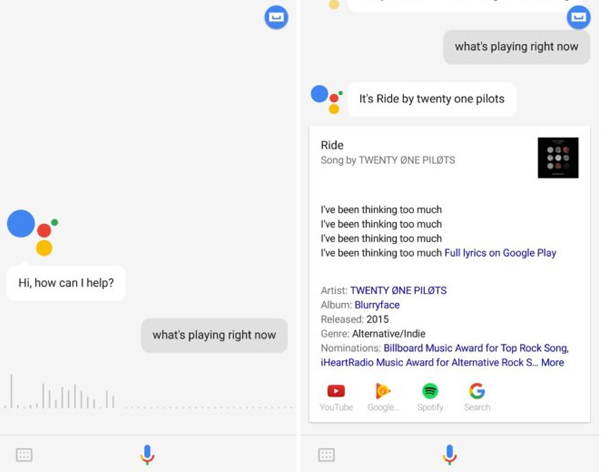The width and height of the screenshot is (602, 472).
Task: Open Full lyrics on Google Play link
Action: click(x=500, y=253)
